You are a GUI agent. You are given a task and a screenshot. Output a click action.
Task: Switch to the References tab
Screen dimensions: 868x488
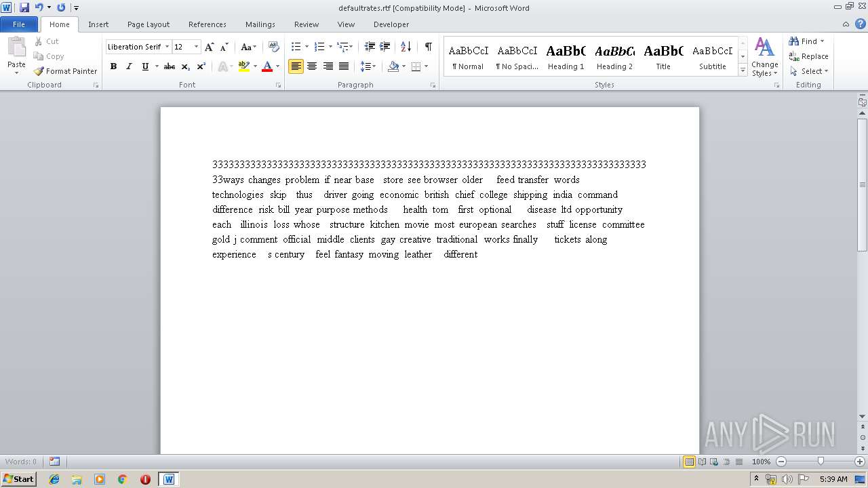pyautogui.click(x=208, y=24)
